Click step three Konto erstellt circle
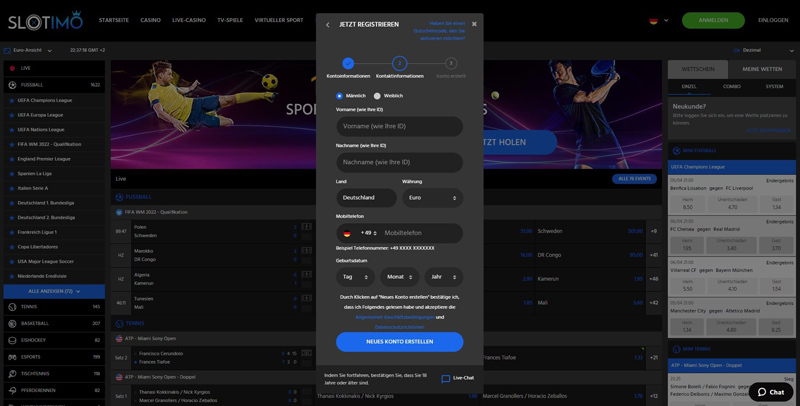 451,63
